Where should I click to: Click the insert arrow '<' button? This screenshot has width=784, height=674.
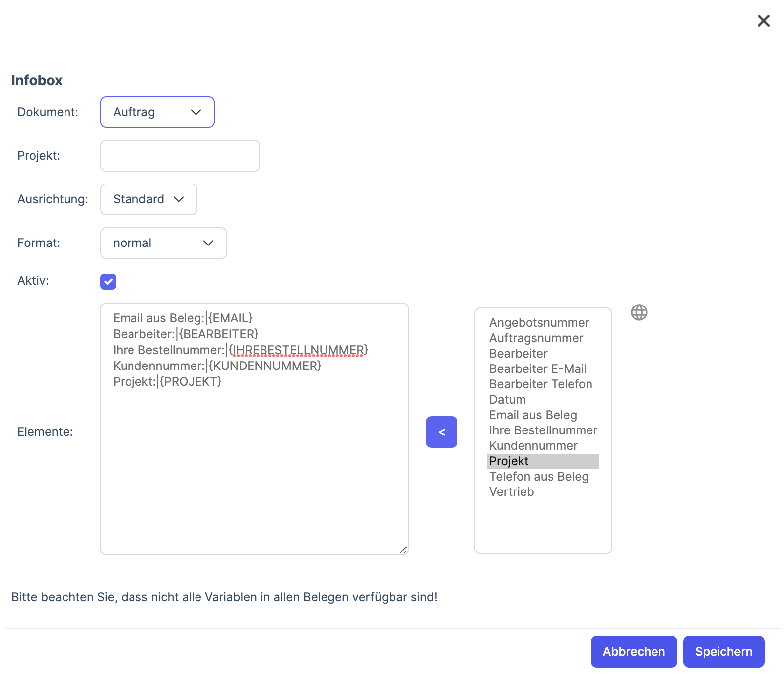[x=441, y=432]
